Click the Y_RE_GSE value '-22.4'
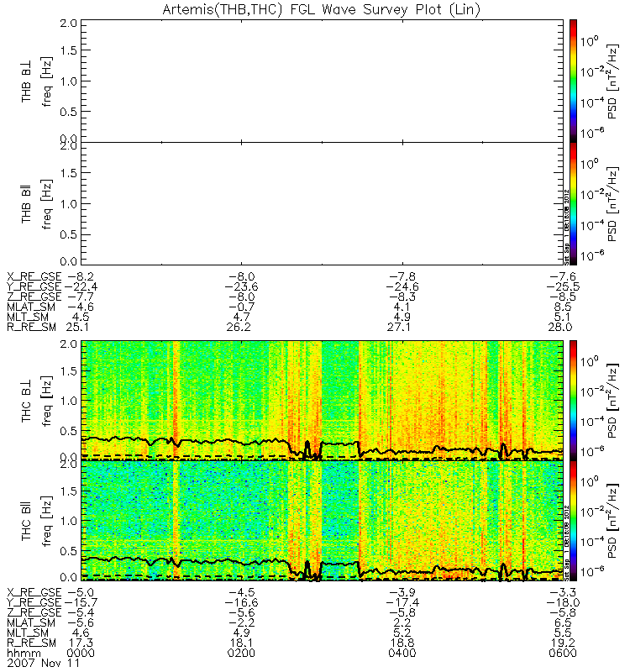The image size is (630, 672). point(80,286)
